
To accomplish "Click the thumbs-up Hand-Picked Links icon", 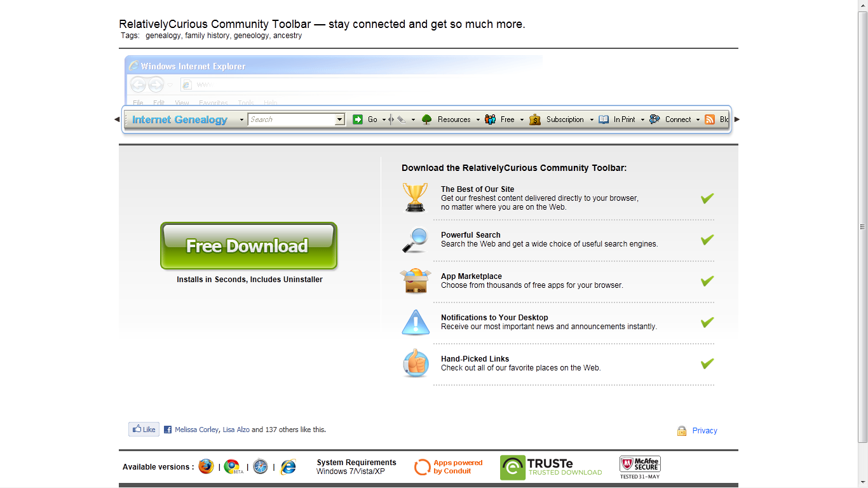I will pos(416,363).
